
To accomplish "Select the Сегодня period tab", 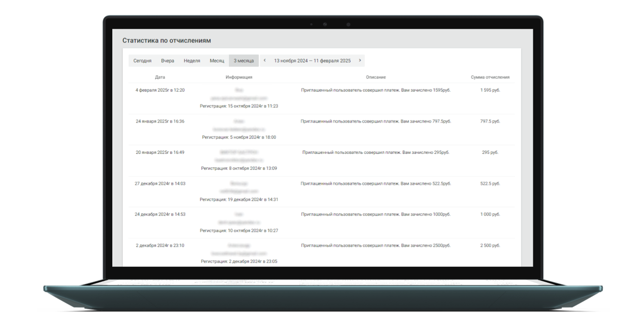I will [x=142, y=61].
